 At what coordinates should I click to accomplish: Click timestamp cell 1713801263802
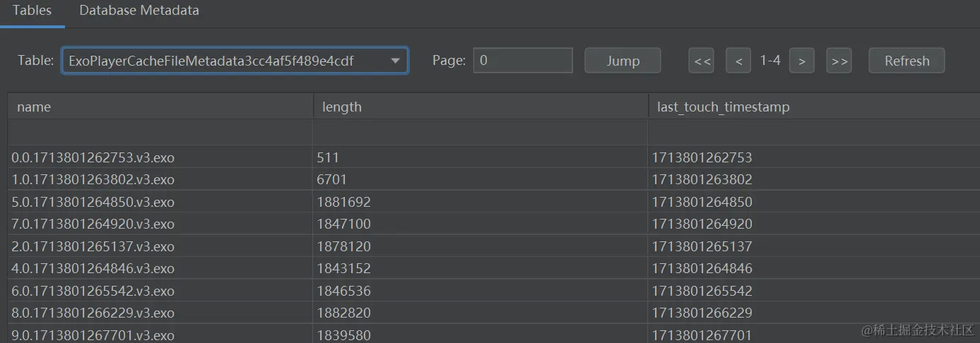(814, 179)
